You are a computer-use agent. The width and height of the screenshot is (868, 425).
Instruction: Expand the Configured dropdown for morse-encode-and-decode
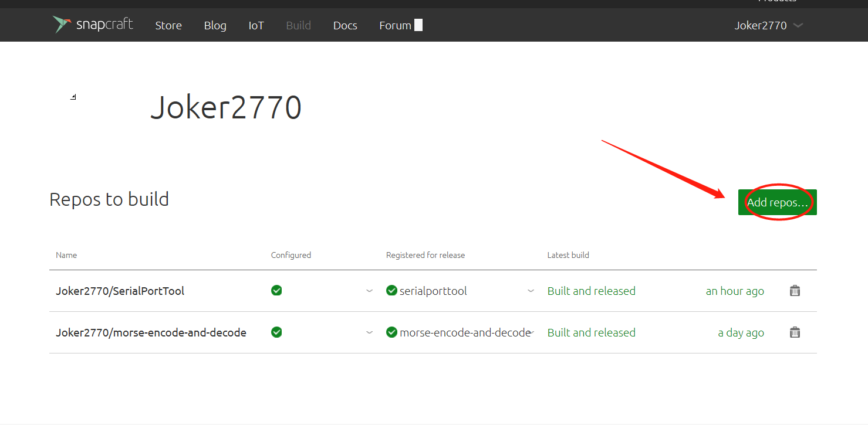coord(369,332)
